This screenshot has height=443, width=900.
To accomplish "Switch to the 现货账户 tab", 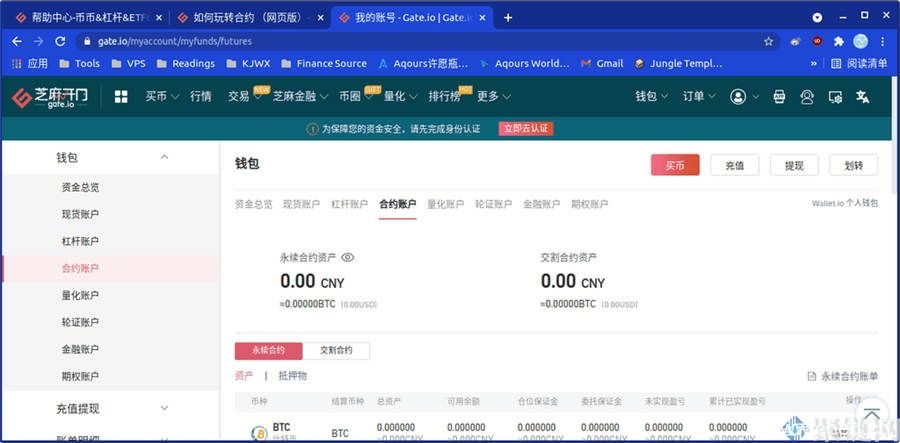I will click(x=301, y=204).
